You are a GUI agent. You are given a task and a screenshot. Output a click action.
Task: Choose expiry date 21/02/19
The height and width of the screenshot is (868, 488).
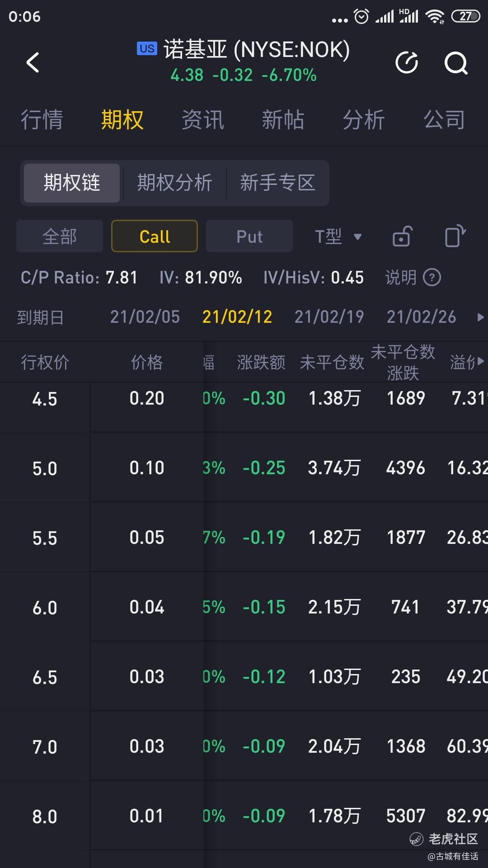(x=329, y=317)
